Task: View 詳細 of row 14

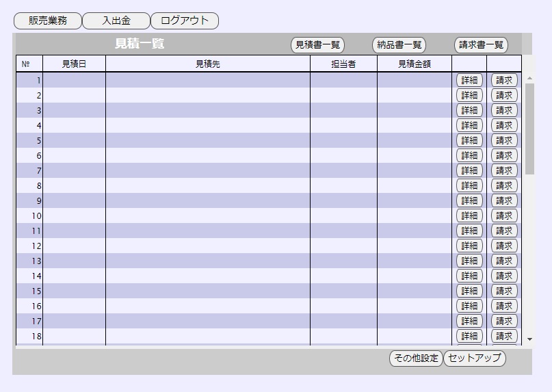Action: [469, 276]
